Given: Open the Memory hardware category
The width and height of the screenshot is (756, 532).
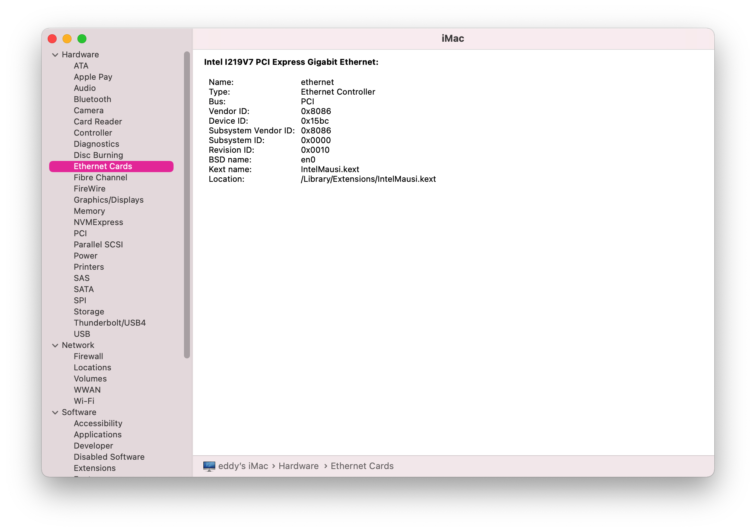Looking at the screenshot, I should 89,211.
